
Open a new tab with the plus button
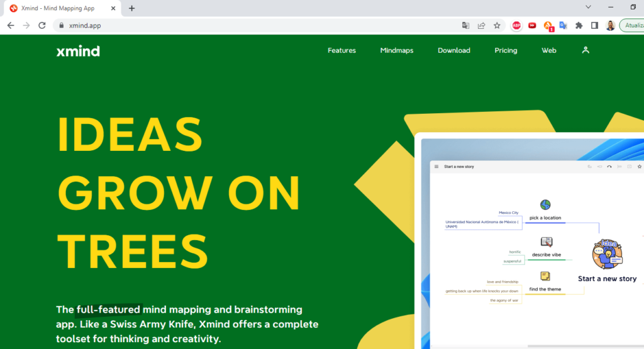coord(132,8)
